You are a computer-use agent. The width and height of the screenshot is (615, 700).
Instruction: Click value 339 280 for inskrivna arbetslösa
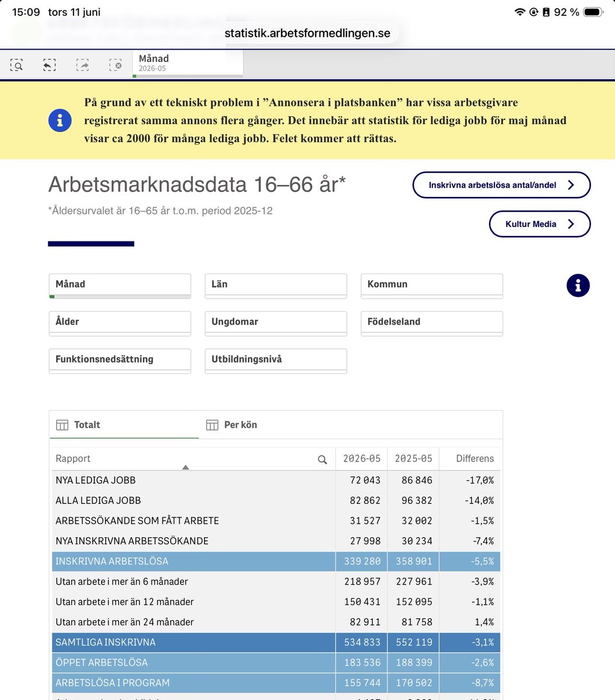point(361,561)
